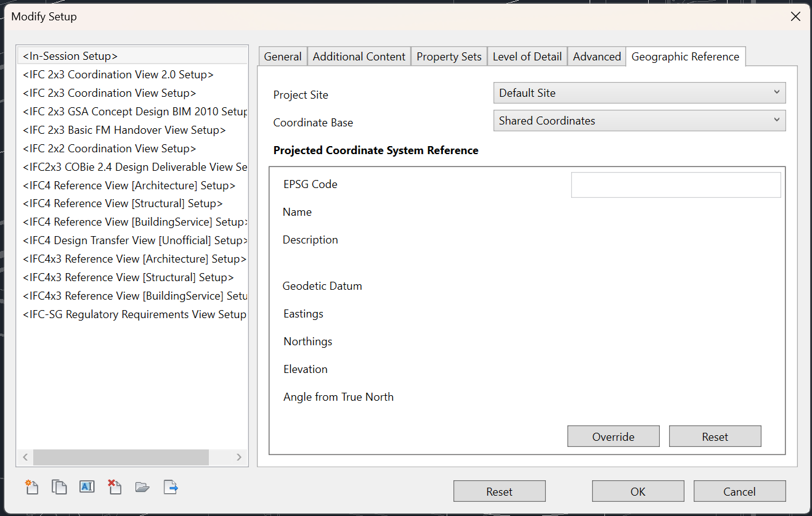Select <IFC4x3 Reference View [Structural] Setup>

[132, 277]
